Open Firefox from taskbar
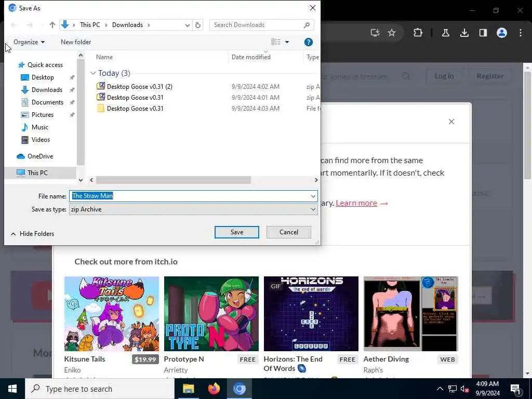 (214, 389)
